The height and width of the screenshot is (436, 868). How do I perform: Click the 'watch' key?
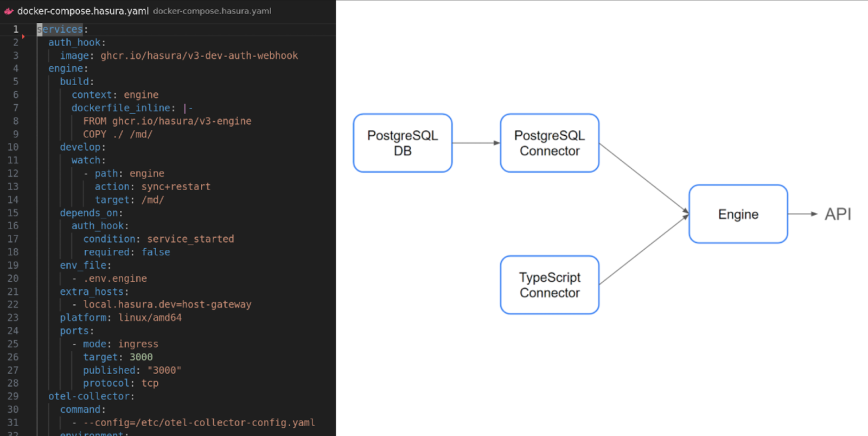86,160
